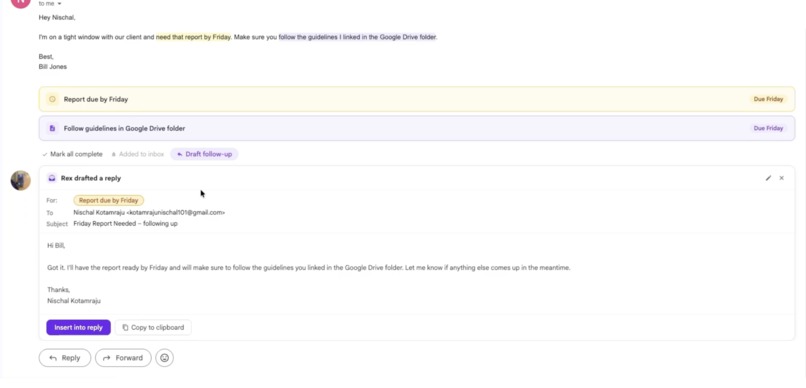Click the subject 'Friday Report Needed – following up'
Viewport: 806px width, 388px height.
(x=125, y=224)
